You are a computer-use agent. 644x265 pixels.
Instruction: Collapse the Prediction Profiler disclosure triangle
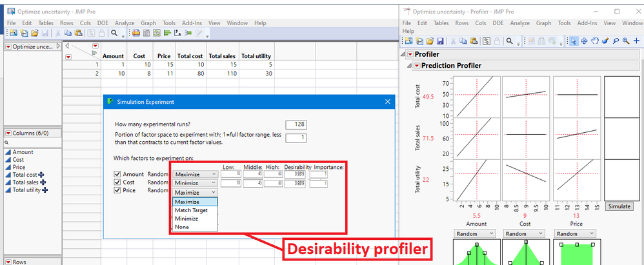409,66
